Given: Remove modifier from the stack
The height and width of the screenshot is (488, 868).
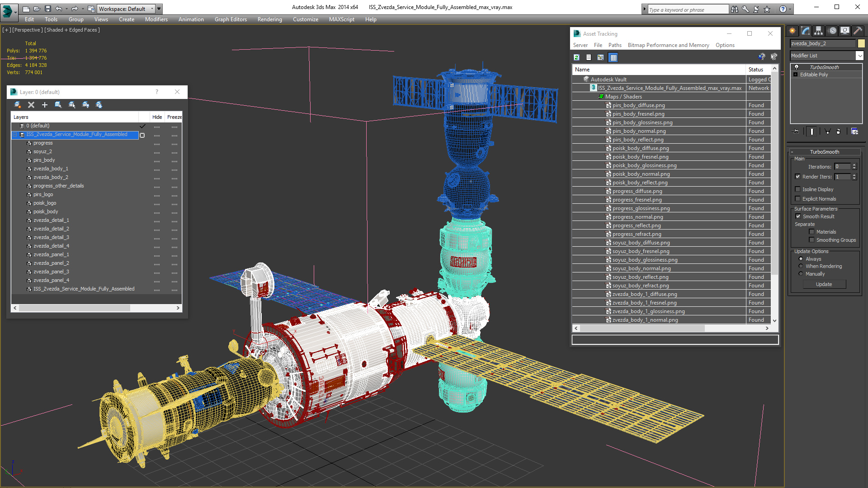Looking at the screenshot, I should [839, 131].
